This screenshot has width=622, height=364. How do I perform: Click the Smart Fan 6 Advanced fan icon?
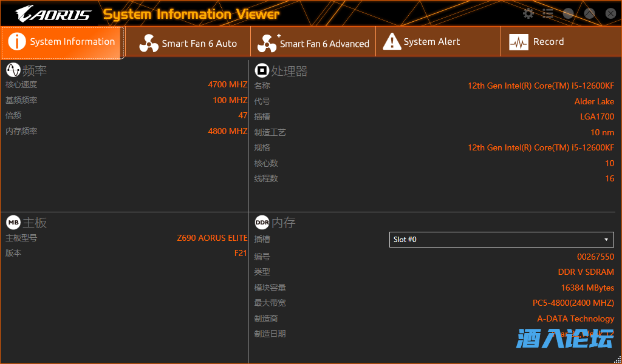[x=267, y=43]
